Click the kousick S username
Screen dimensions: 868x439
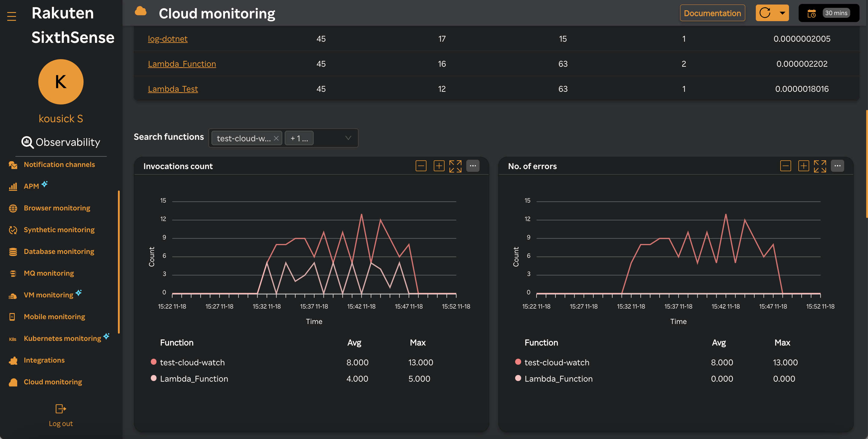coord(61,119)
